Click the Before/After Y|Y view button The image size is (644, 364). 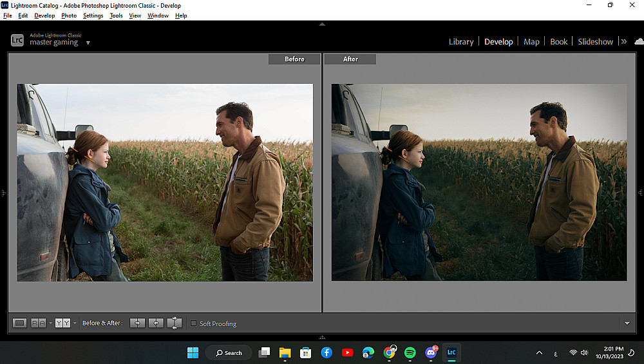[x=62, y=323]
